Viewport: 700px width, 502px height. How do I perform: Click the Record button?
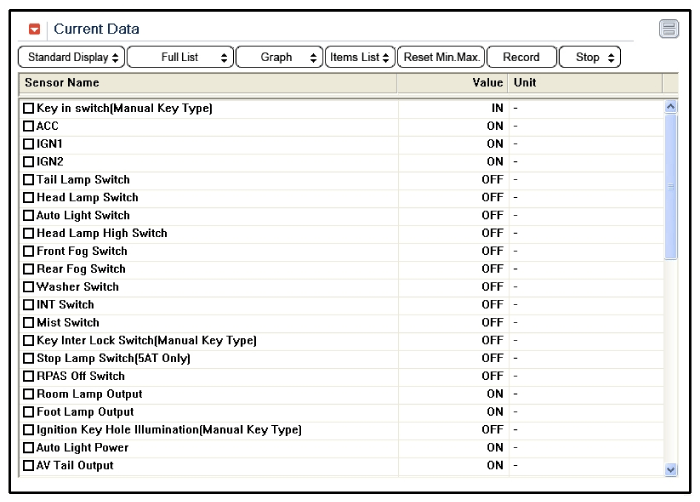[x=521, y=57]
